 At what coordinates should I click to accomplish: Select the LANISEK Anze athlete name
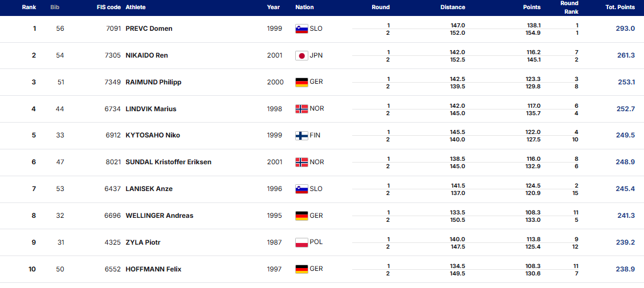[x=149, y=189]
